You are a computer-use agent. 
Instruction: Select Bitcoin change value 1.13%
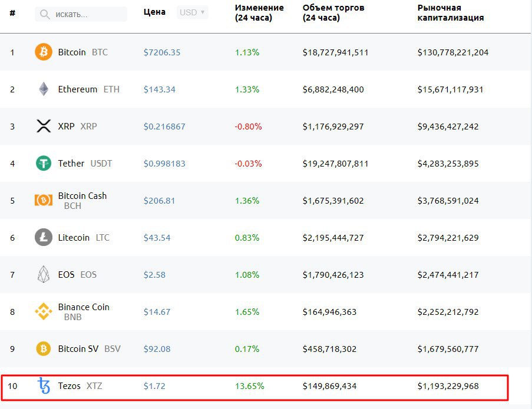coord(247,52)
